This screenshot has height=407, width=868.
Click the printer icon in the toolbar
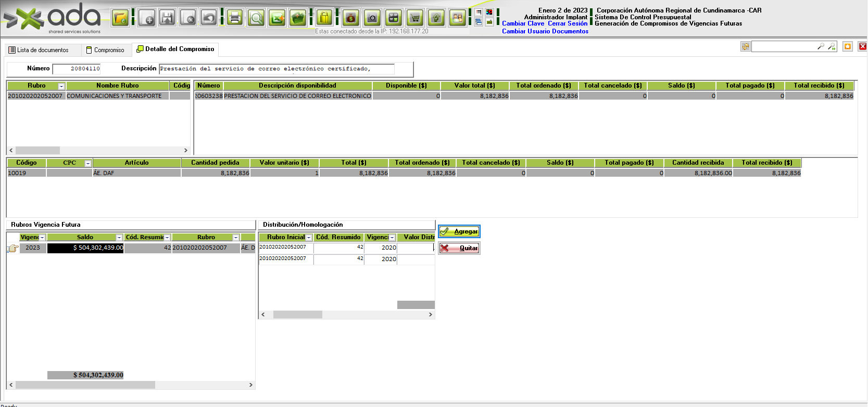coord(235,18)
